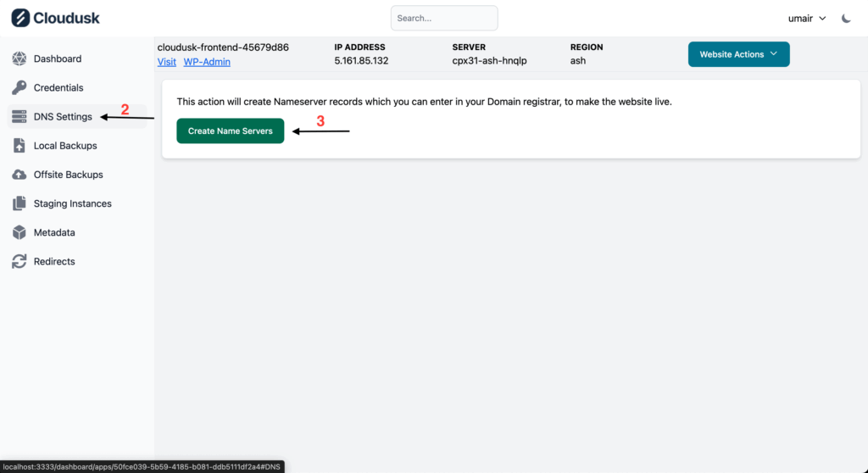Open the Staging Instances sidebar label
Viewport: 868px width, 473px height.
point(72,203)
